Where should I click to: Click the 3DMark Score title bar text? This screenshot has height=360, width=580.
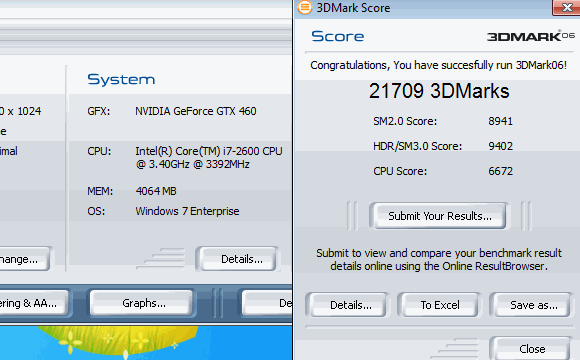coord(353,8)
